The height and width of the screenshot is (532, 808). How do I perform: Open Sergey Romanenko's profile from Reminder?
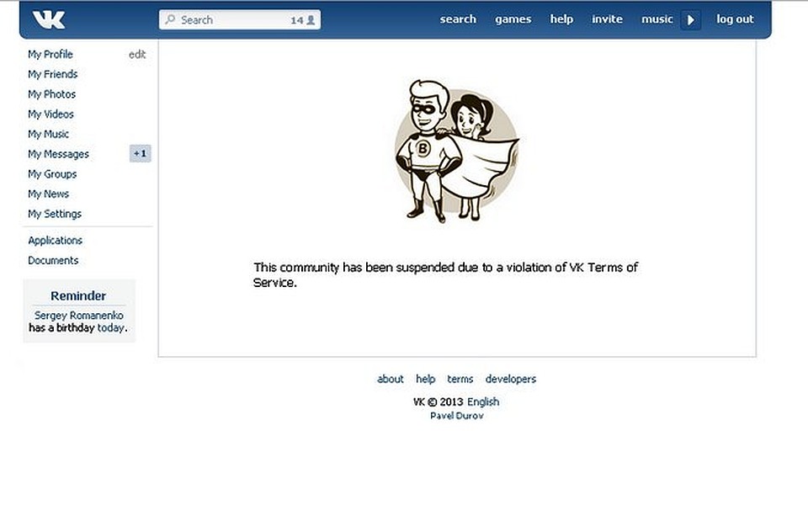click(x=79, y=315)
